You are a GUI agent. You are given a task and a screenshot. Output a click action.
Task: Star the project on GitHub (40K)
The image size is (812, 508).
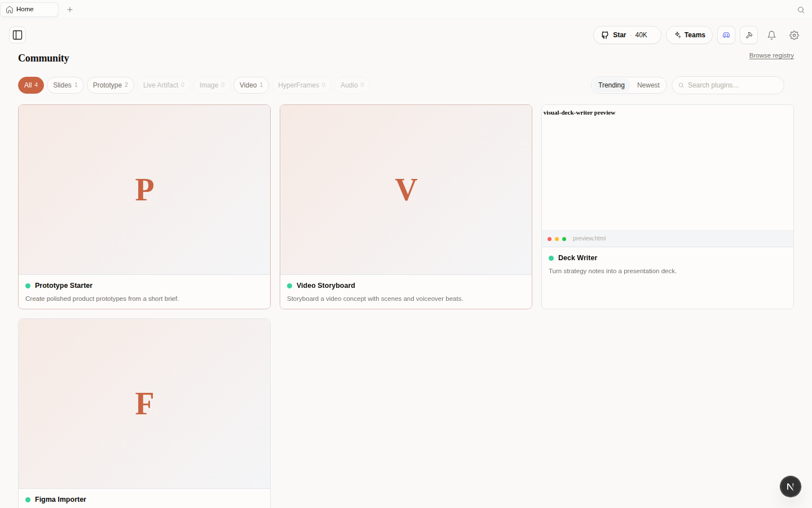tap(627, 35)
